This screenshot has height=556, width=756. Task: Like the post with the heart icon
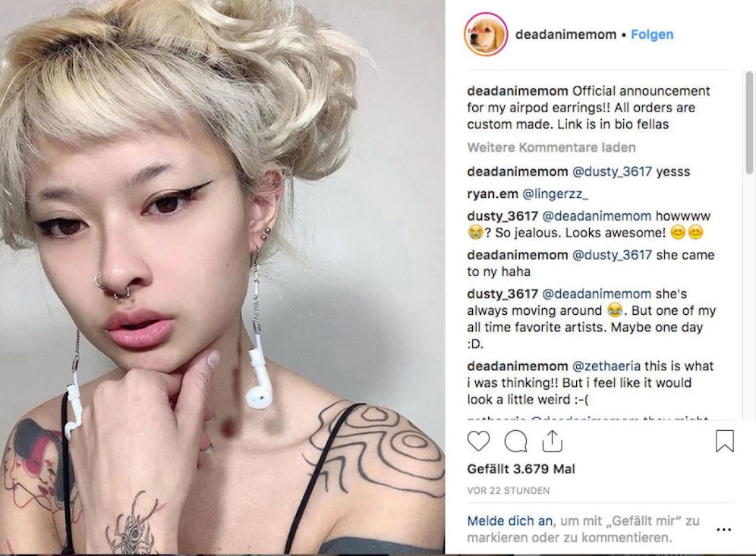478,441
